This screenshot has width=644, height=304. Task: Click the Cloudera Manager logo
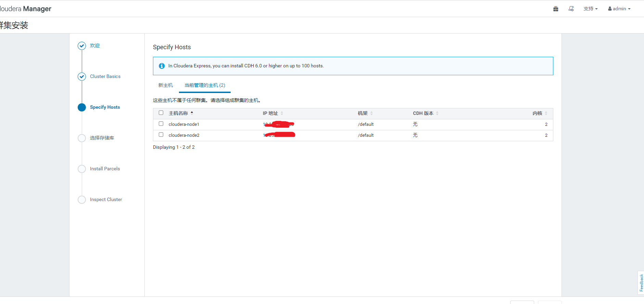click(x=26, y=9)
